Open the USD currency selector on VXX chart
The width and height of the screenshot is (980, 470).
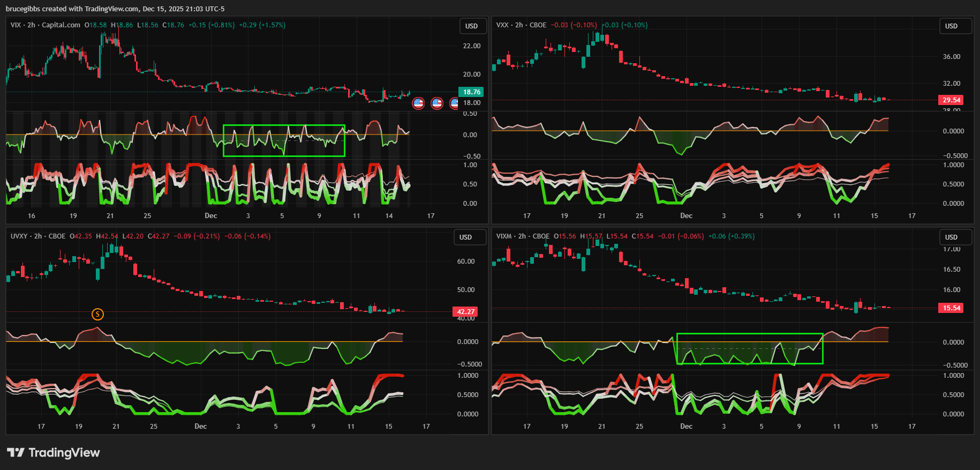click(951, 26)
